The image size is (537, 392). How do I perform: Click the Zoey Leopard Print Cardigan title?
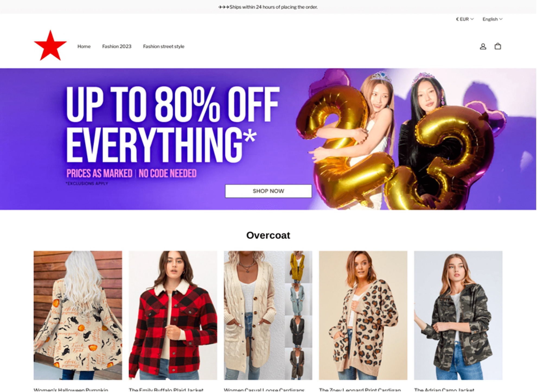pyautogui.click(x=360, y=390)
